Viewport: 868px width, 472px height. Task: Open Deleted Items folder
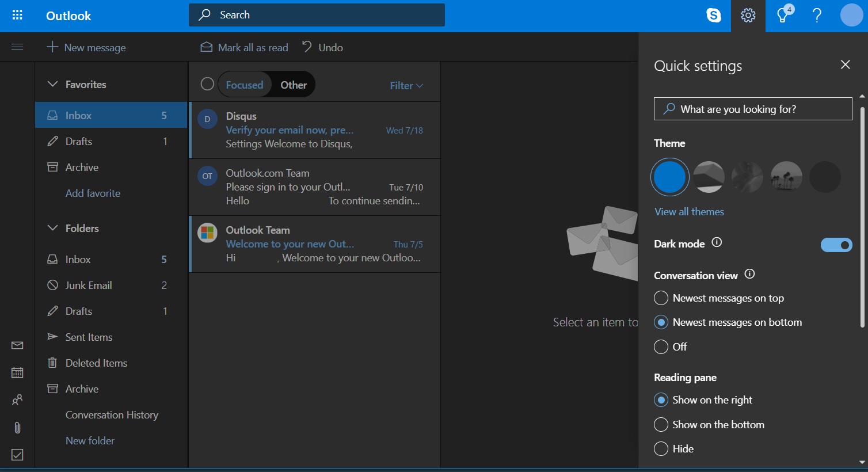pos(111,363)
